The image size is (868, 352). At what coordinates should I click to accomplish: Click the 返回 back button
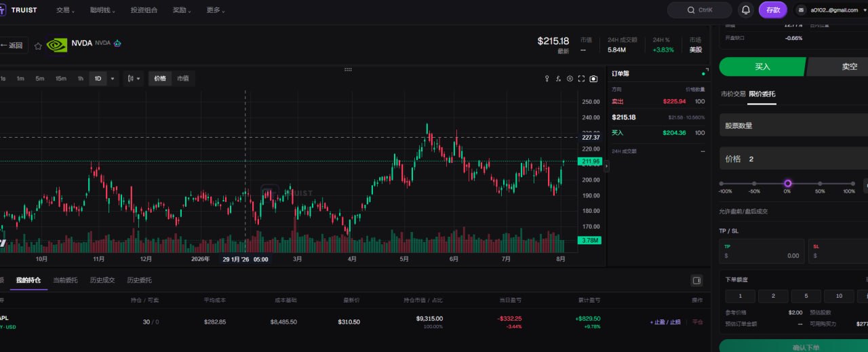click(14, 46)
